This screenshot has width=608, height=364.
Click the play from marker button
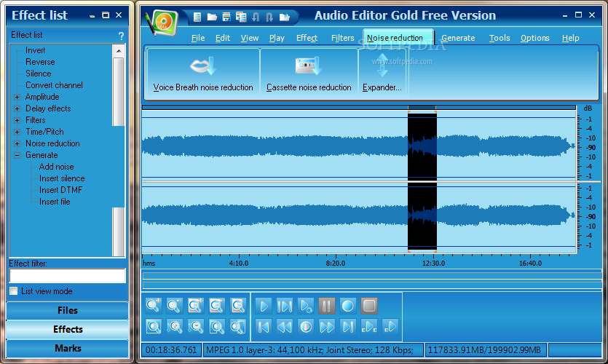[390, 327]
